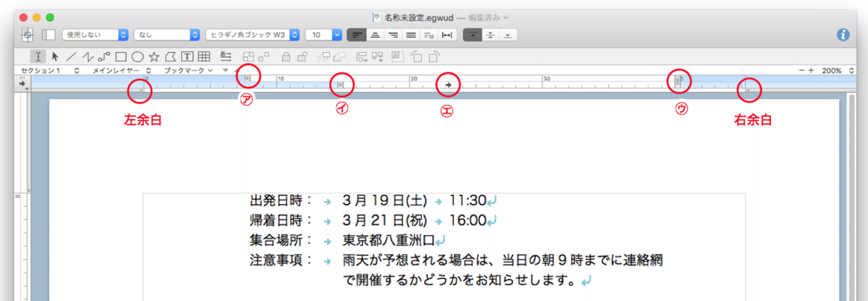Click the 集合場所： label
Viewport: 868px width, 301px height.
(283, 239)
